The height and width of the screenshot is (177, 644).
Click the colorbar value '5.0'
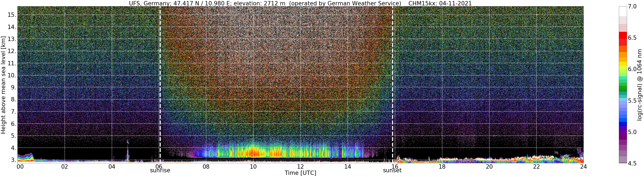click(632, 132)
